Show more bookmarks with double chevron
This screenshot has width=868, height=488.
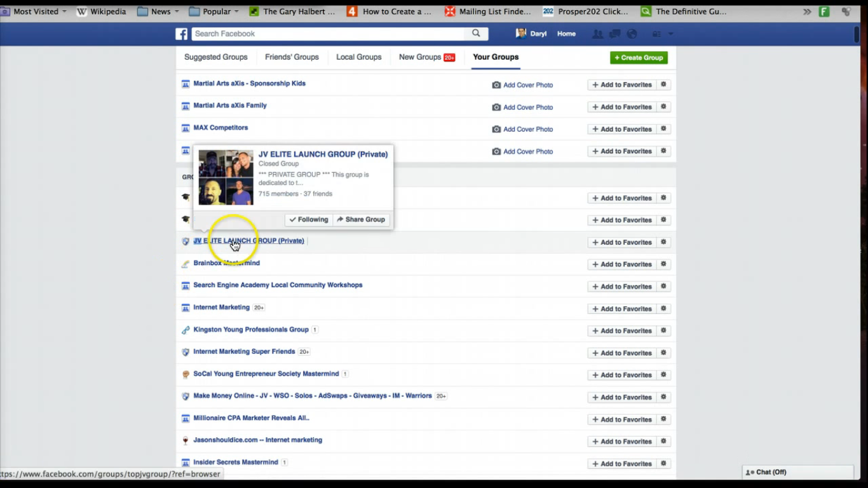tap(807, 11)
